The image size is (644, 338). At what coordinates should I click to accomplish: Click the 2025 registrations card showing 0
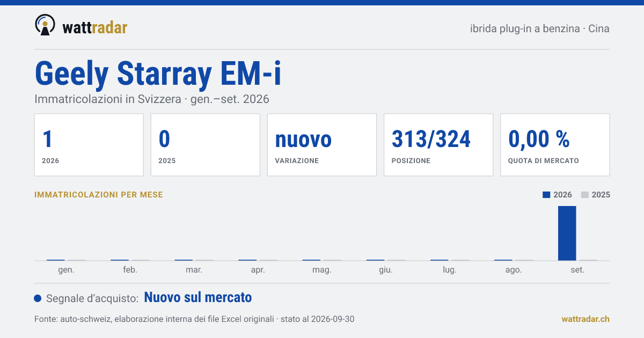(206, 145)
